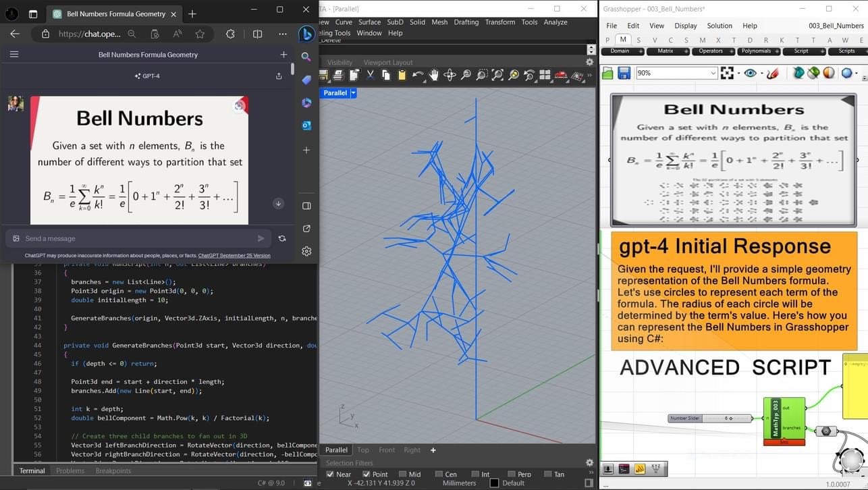Enable the Mid osnap checkbox

[402, 474]
